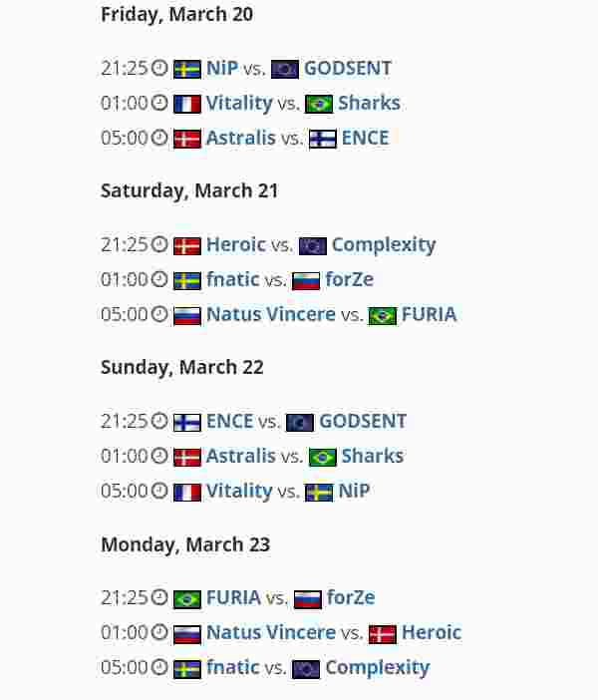Open the Sharks link on Friday
This screenshot has width=598, height=700.
(x=369, y=103)
